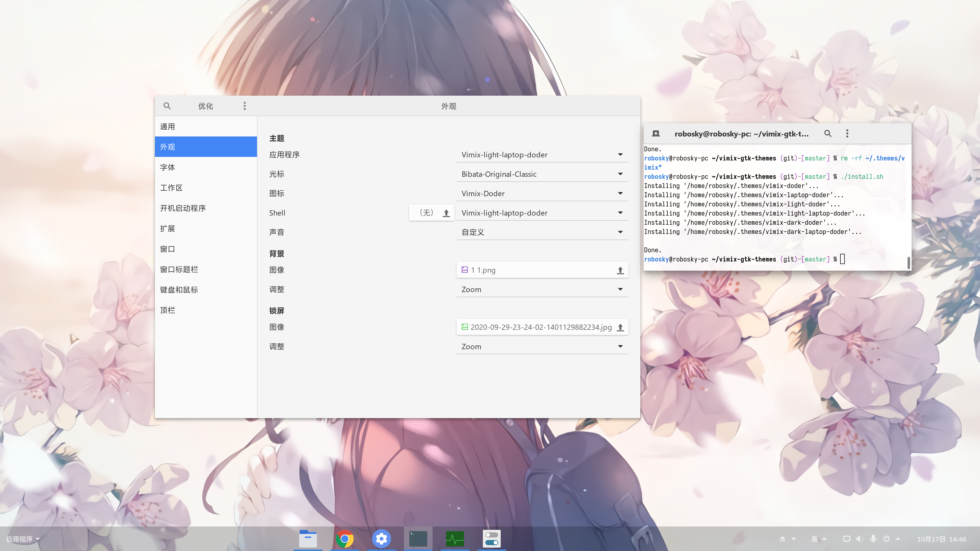
Task: Expand the tray arrow next to the eject icon
Action: point(794,539)
